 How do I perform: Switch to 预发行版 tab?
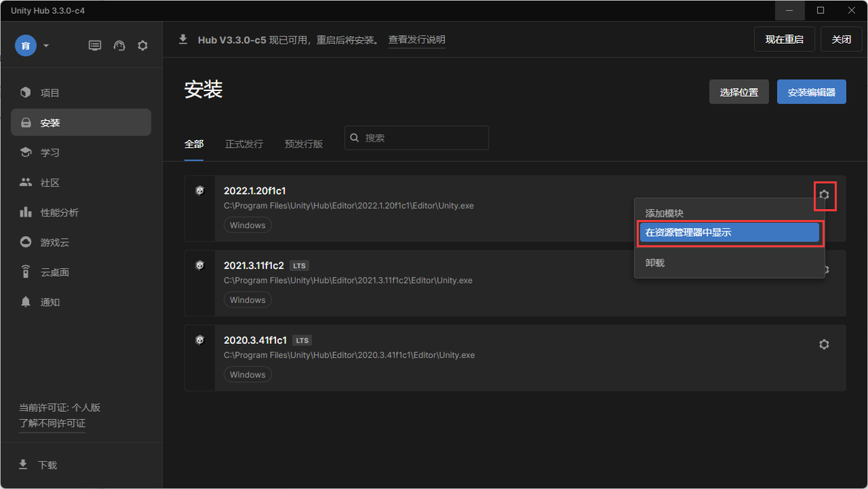(x=304, y=144)
